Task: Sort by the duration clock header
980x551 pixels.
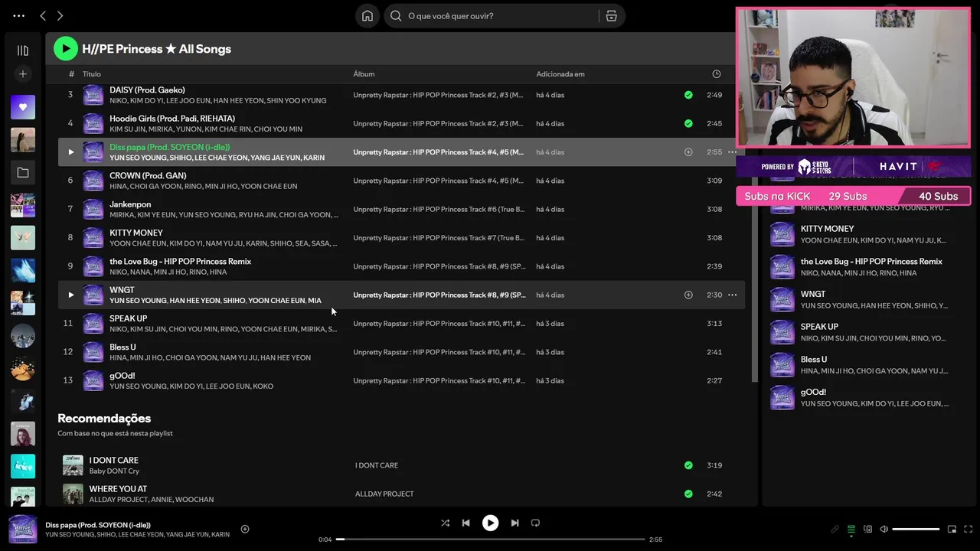Action: pos(717,74)
